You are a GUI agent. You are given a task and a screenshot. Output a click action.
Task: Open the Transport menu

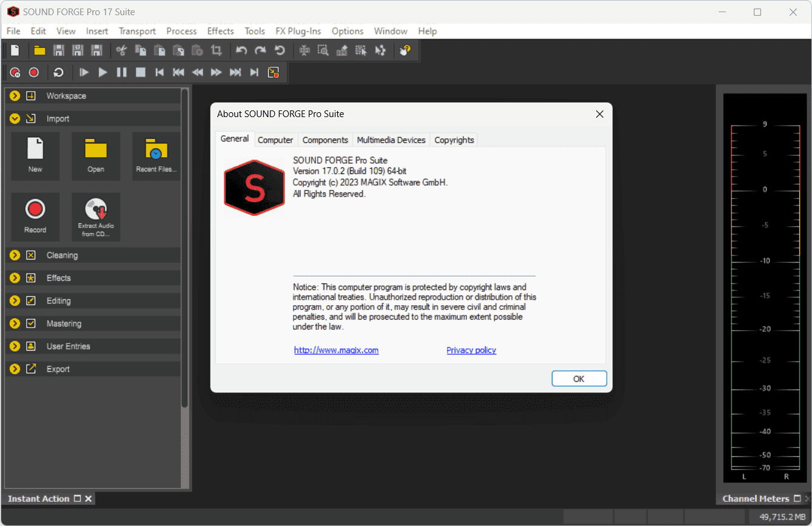coord(137,31)
